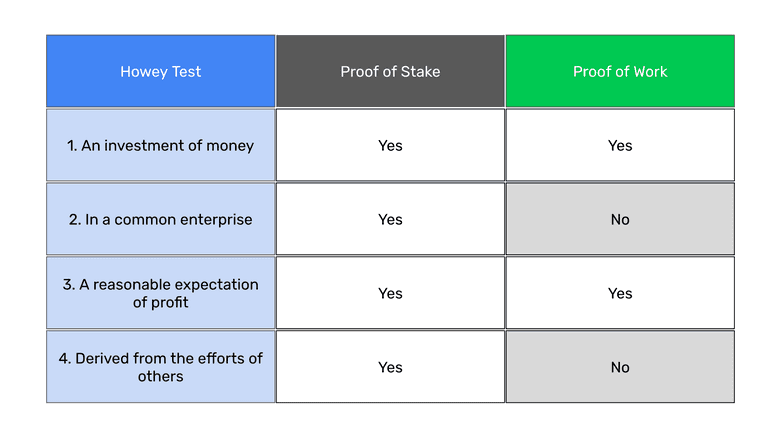Select the 'An investment of money' cell

[160, 145]
